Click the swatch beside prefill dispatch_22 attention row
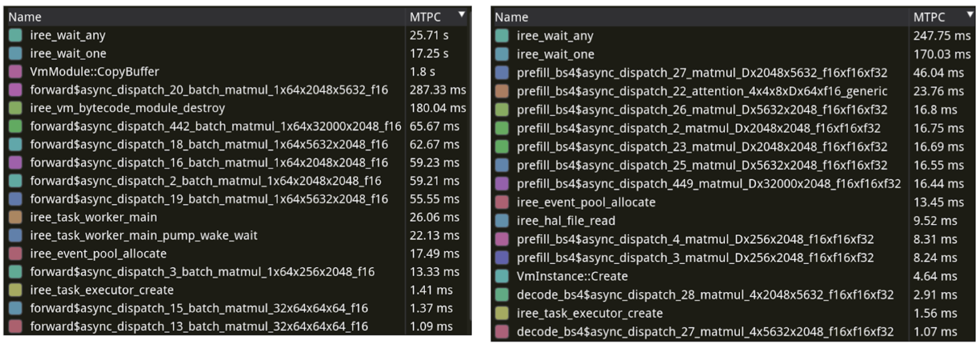This screenshot has width=980, height=348. pyautogui.click(x=502, y=91)
